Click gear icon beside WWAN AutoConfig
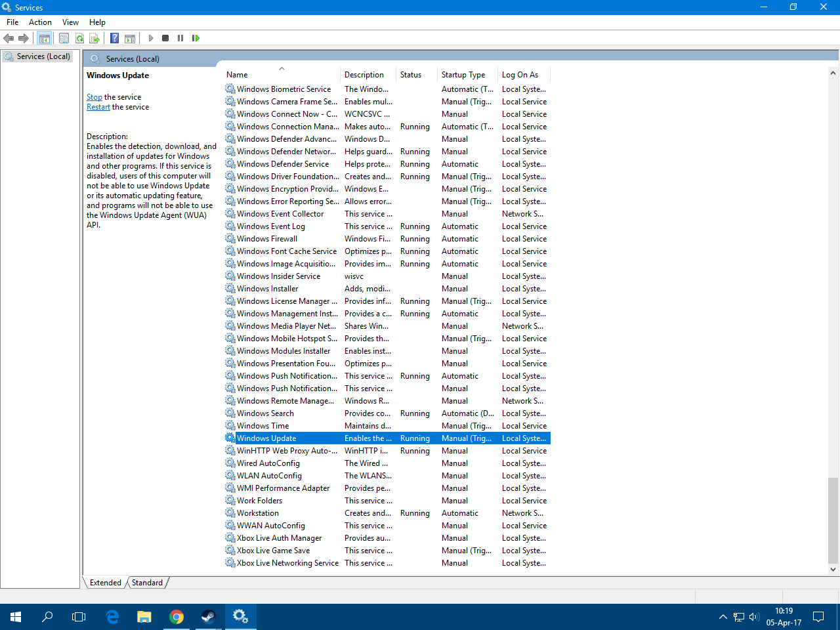Viewport: 840px width, 630px height. coord(230,526)
